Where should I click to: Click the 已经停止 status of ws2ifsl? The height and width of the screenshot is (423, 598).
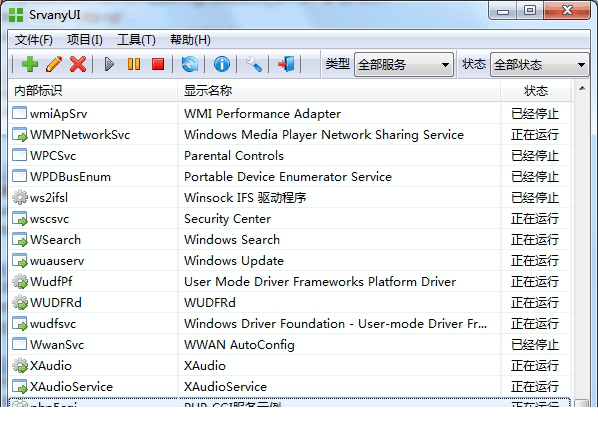[535, 198]
